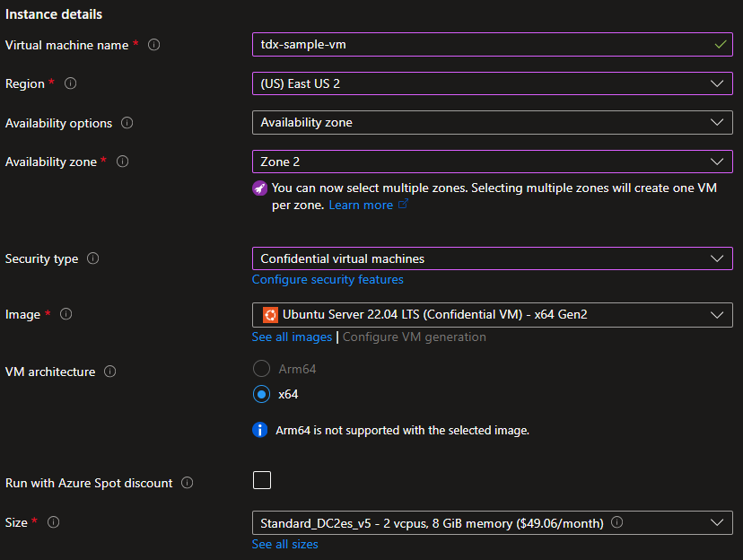Image resolution: width=743 pixels, height=560 pixels.
Task: Click the Availability zone info icon
Action: tap(122, 162)
